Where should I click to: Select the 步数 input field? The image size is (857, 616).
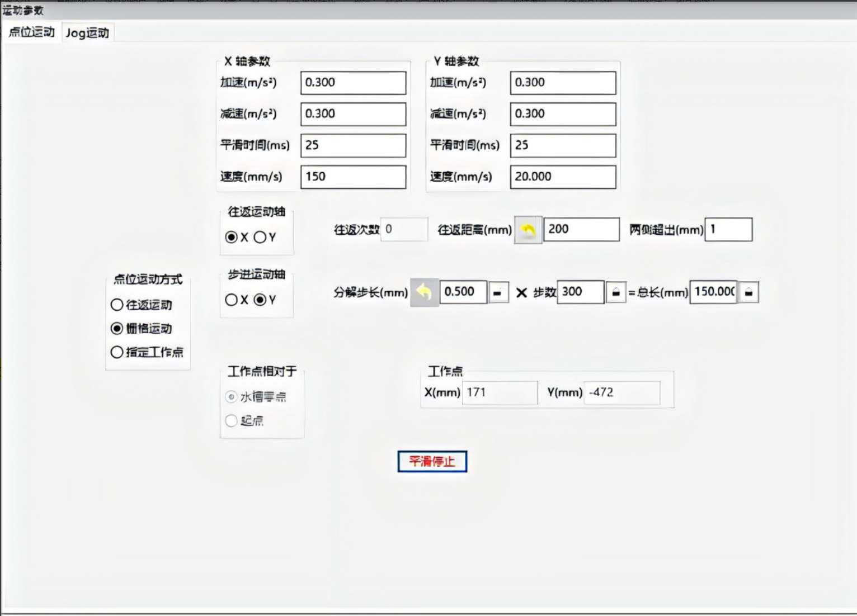(581, 292)
